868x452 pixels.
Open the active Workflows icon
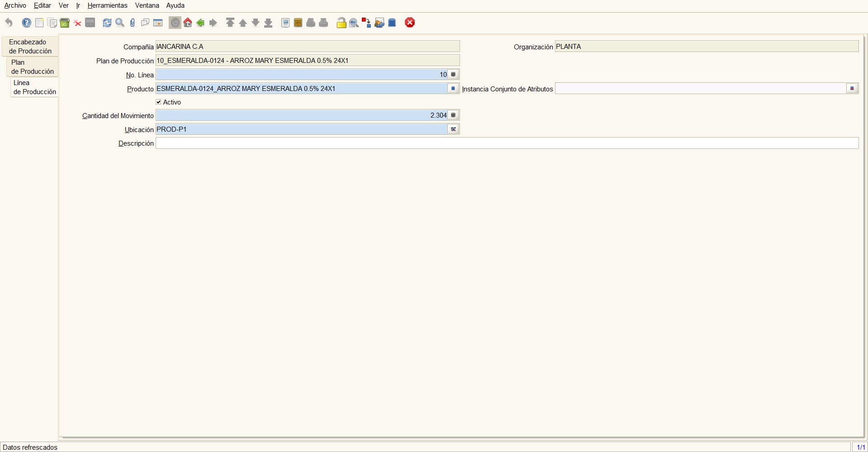click(x=366, y=23)
